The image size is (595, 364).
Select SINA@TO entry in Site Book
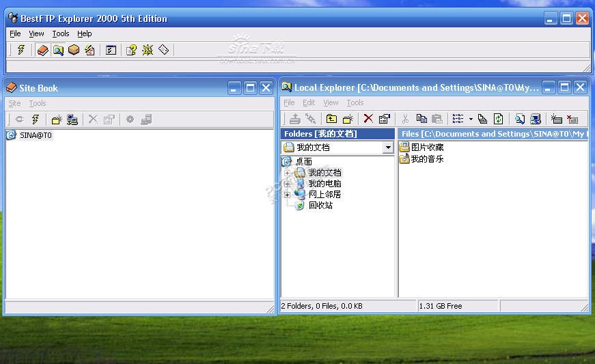(x=36, y=135)
